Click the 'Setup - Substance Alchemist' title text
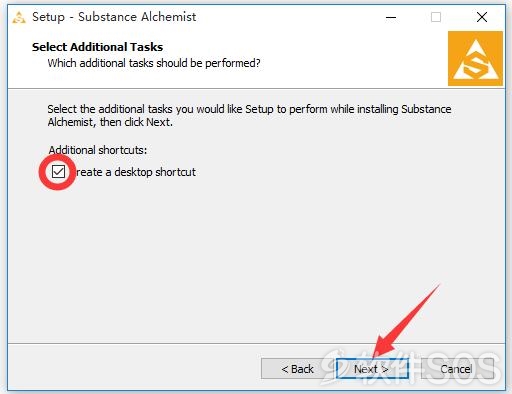The height and width of the screenshot is (394, 512). click(x=114, y=17)
